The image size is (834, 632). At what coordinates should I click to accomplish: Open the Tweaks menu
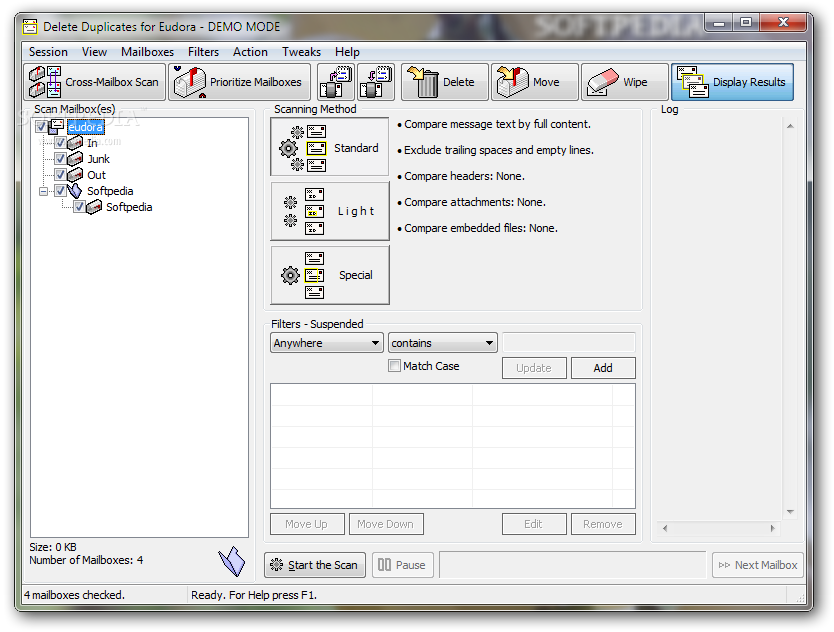tap(301, 52)
